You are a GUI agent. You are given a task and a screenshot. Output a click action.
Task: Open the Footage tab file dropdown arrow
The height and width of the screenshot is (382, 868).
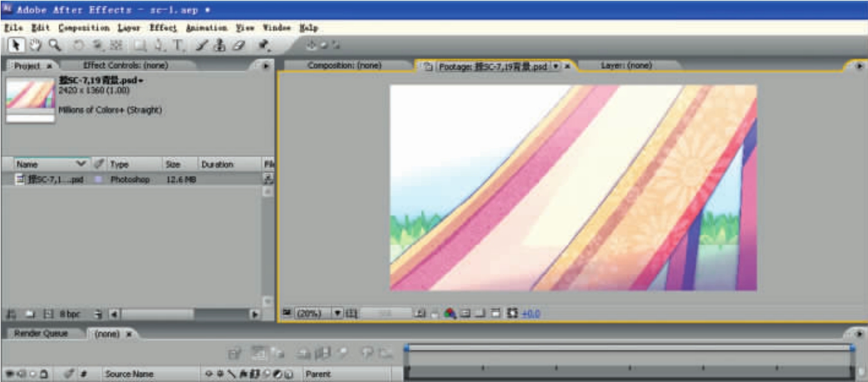556,66
